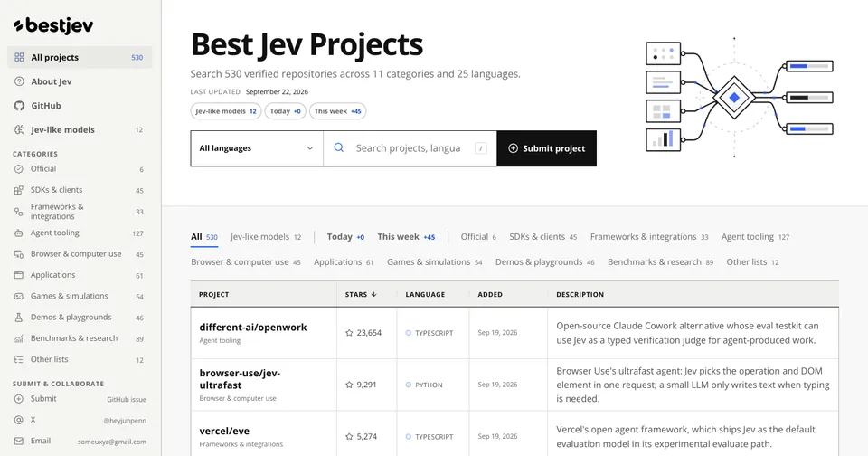This screenshot has height=456, width=868.
Task: Select the Demos & playgrounds filter tab
Action: click(x=545, y=262)
